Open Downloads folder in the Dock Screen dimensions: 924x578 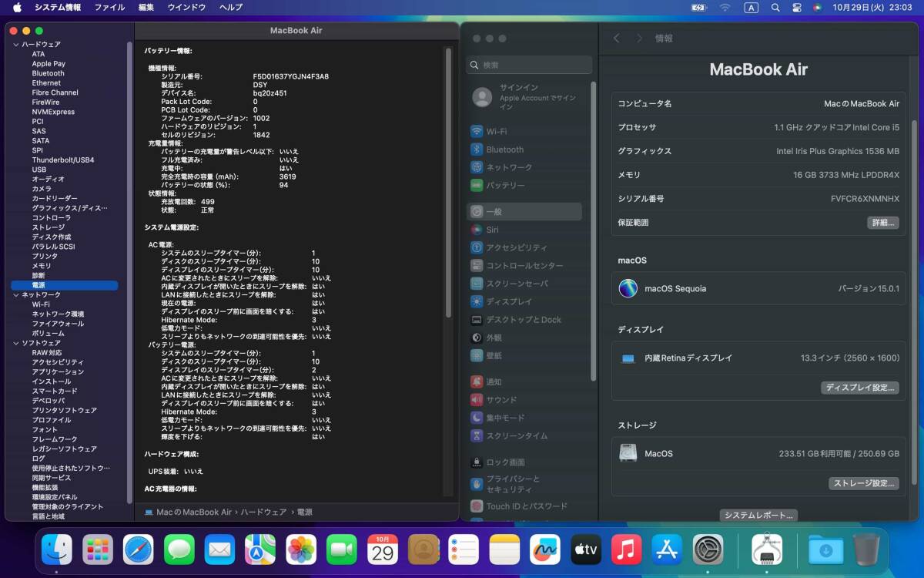[825, 549]
